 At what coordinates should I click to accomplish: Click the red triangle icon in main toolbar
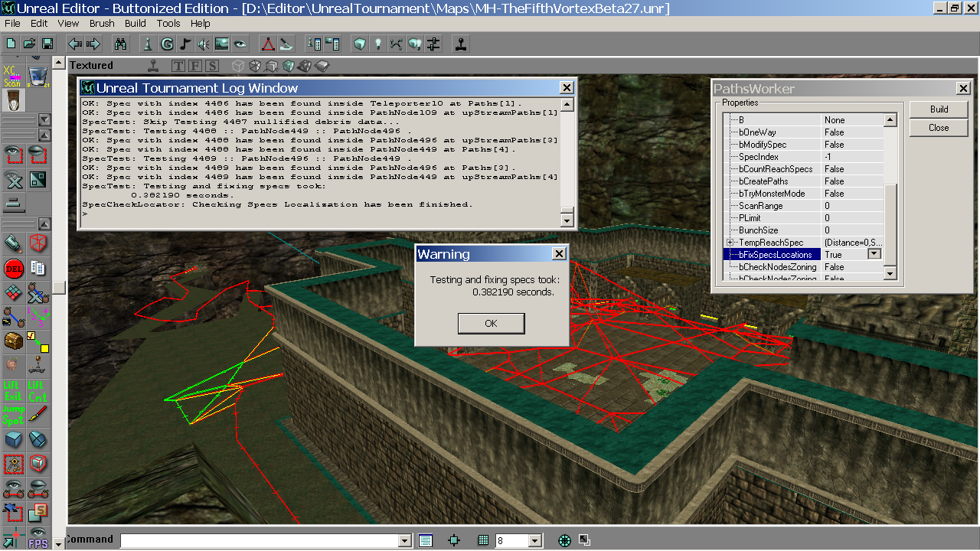267,44
